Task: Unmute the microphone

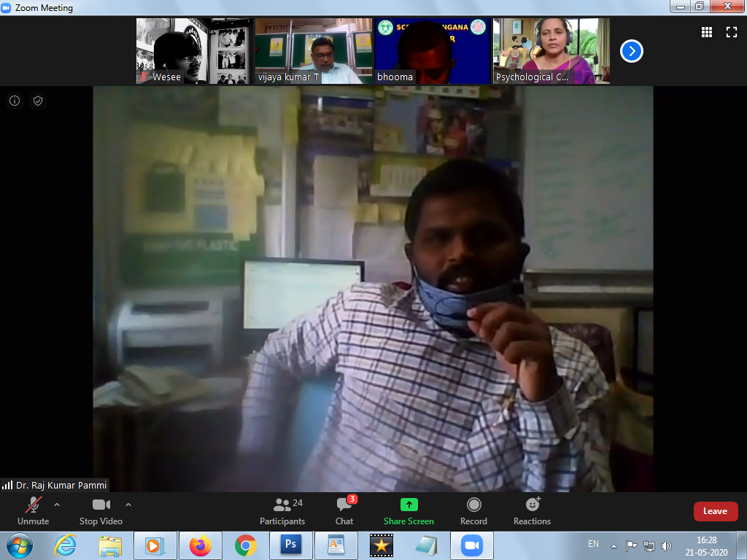Action: coord(33,510)
